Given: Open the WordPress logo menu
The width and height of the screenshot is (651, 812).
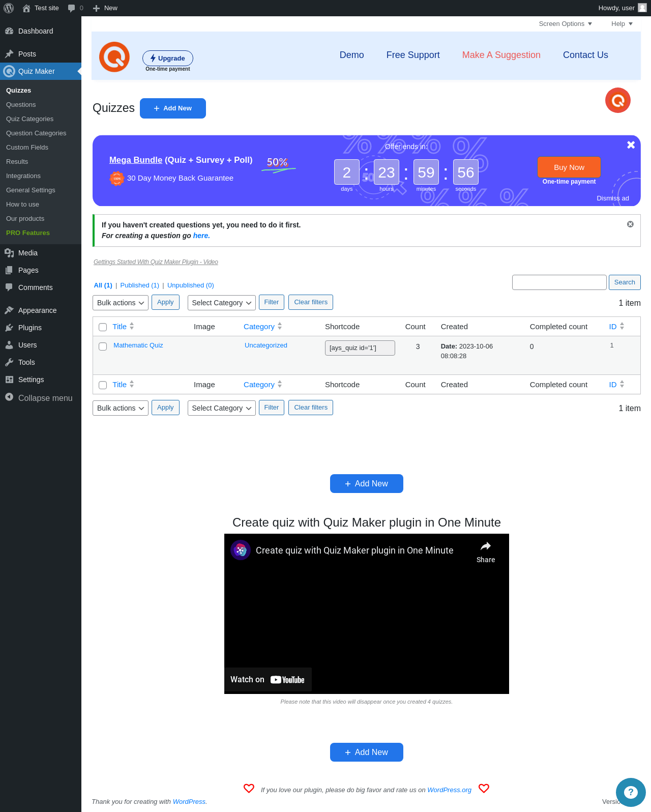Looking at the screenshot, I should [x=9, y=8].
